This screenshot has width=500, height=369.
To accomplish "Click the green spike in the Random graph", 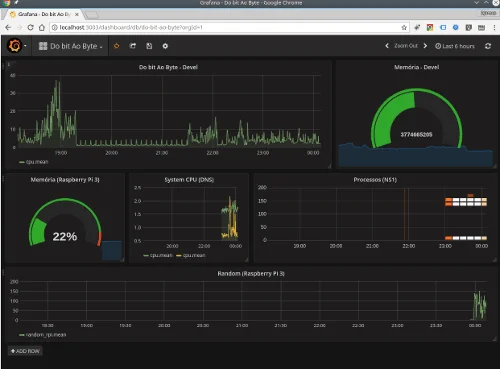I will pos(480,306).
